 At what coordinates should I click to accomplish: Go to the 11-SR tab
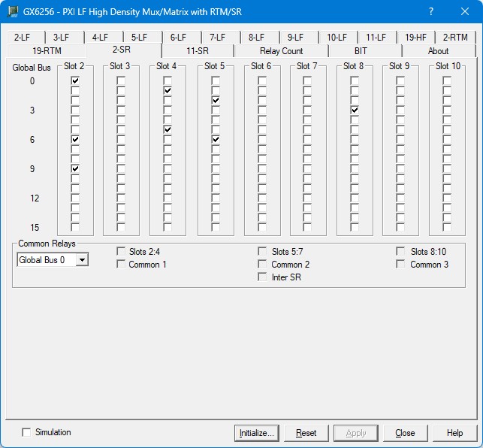point(197,51)
